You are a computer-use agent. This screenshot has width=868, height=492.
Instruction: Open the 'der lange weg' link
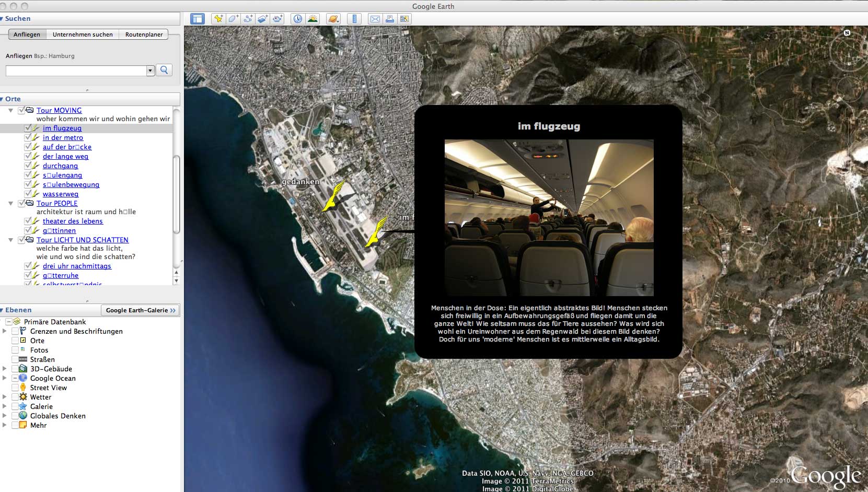pos(65,156)
